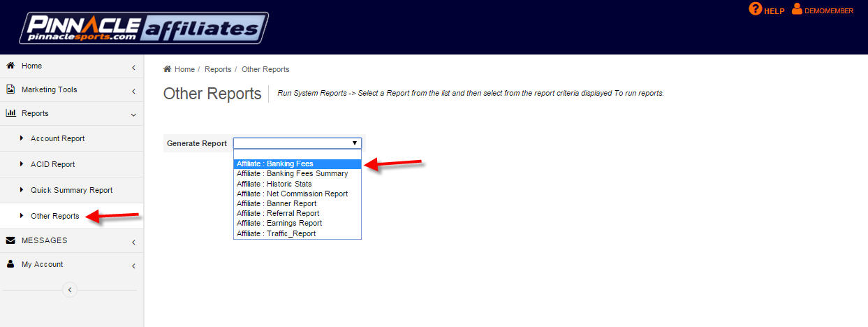Screen dimensions: 868x327
Task: Click Other Reports in the breadcrumb
Action: pyautogui.click(x=265, y=69)
